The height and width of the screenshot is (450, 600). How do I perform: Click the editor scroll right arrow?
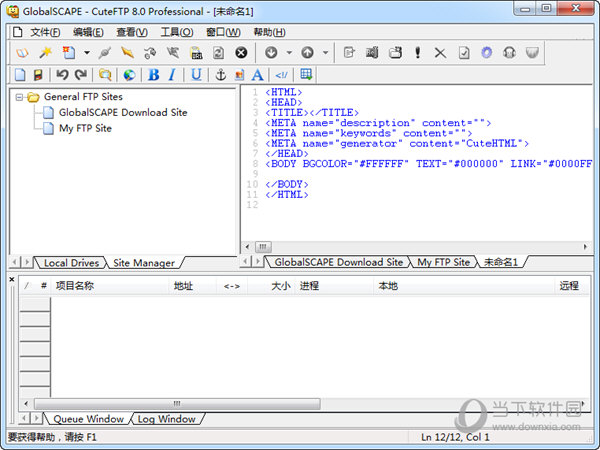(x=585, y=247)
